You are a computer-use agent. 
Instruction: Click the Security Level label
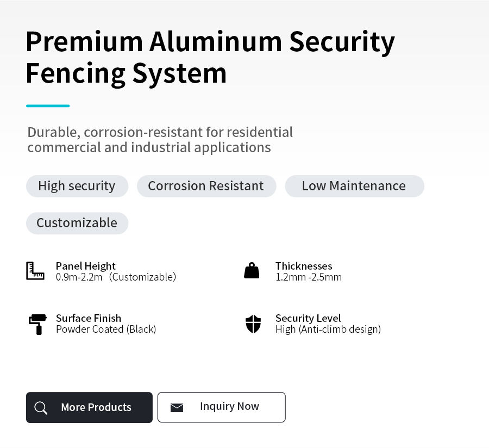click(308, 318)
